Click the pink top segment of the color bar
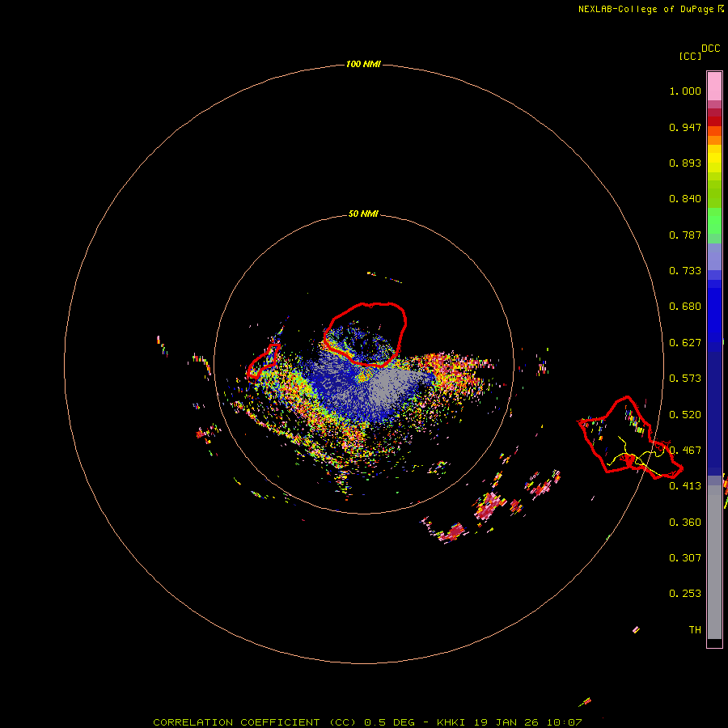The height and width of the screenshot is (728, 728). pos(714,86)
